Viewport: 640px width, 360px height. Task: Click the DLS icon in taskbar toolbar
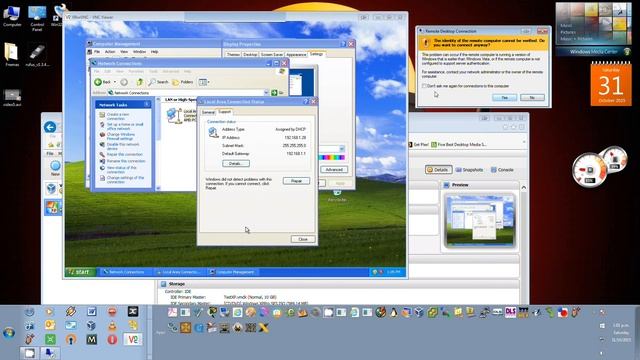510,312
